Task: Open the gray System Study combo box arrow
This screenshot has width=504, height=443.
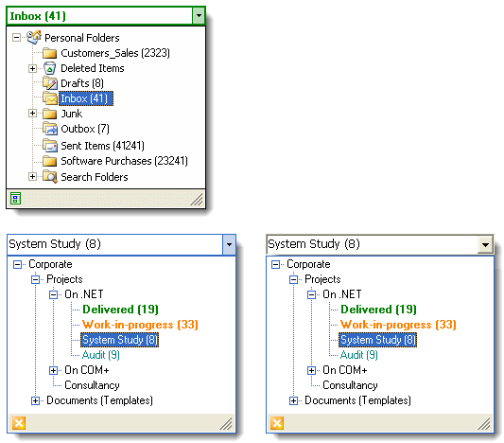Action: [485, 245]
